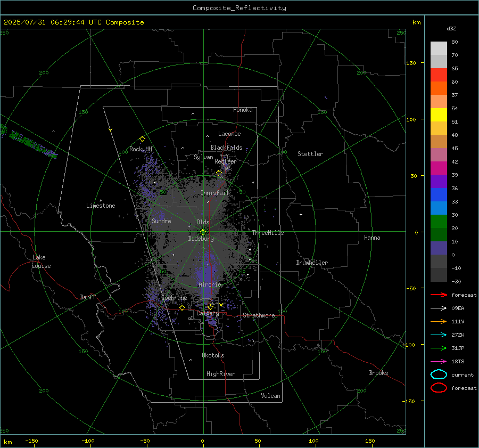This screenshot has height=448, width=479.
Task: Click the RockyMH label on the map
Action: pos(141,149)
